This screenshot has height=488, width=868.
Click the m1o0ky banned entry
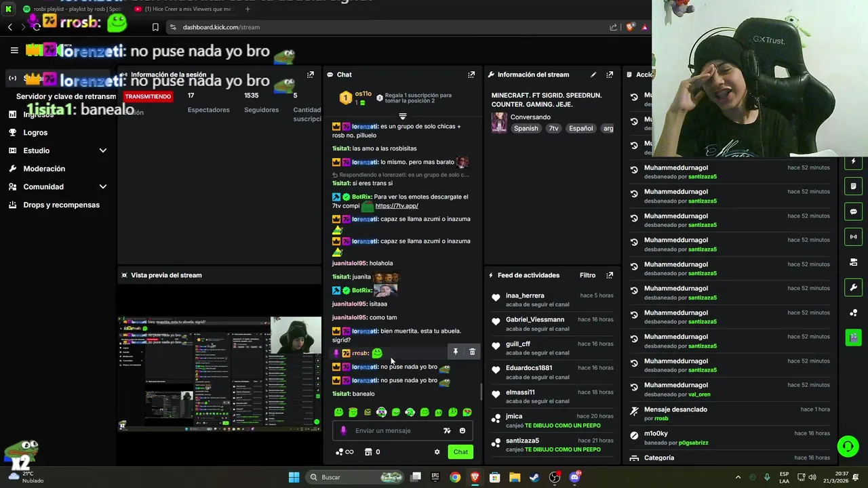point(730,438)
